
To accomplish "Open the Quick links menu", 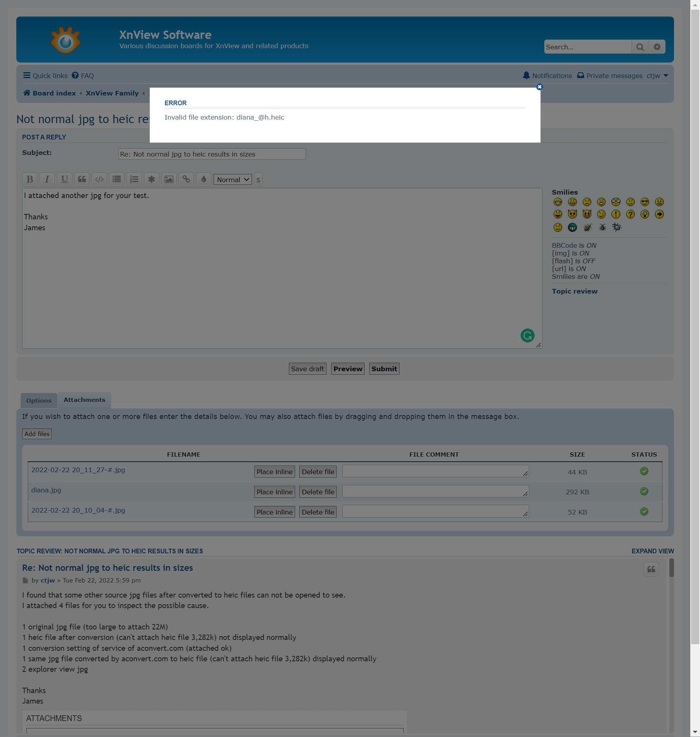I will pyautogui.click(x=45, y=76).
